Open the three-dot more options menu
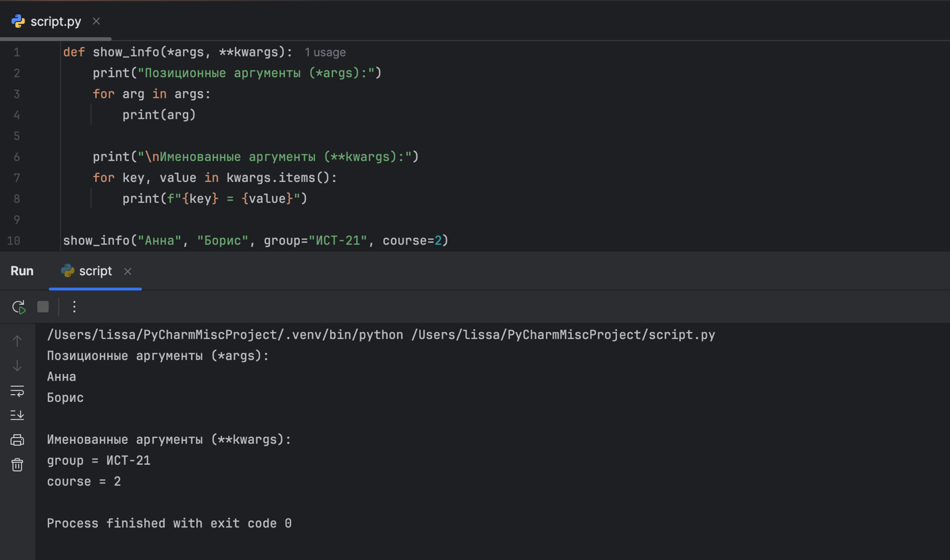950x560 pixels. pyautogui.click(x=74, y=307)
